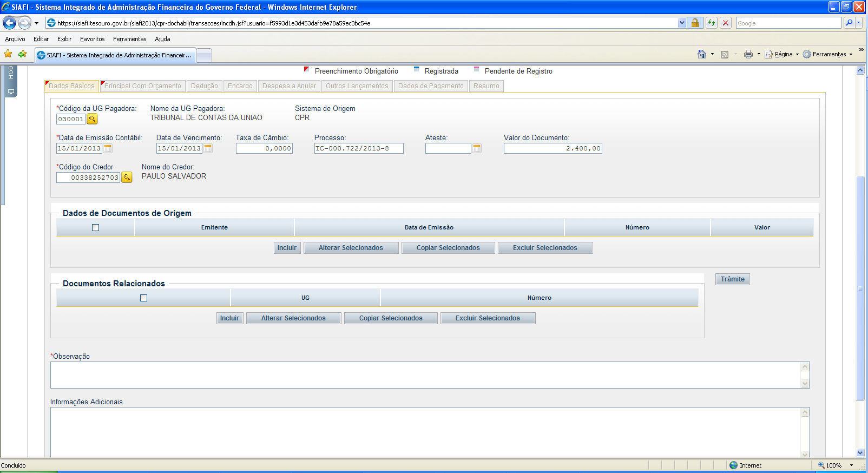868x473 pixels.
Task: Select the SIAFI browser tab
Action: pos(115,55)
